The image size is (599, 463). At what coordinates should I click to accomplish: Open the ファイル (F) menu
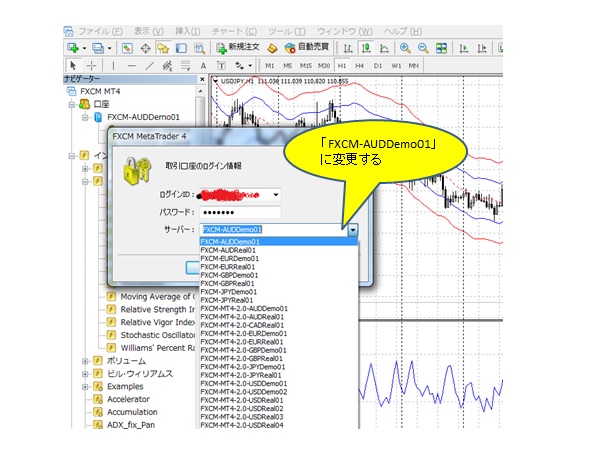pos(100,31)
